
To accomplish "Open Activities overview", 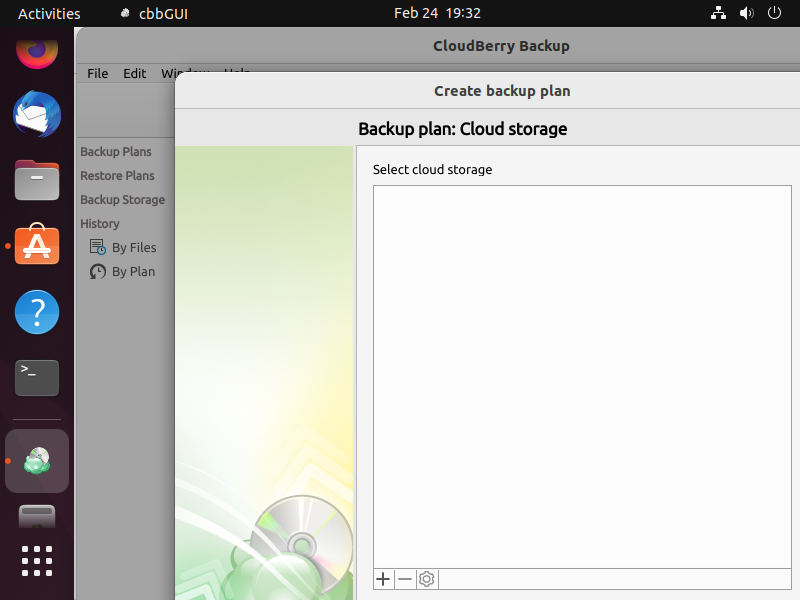I will click(49, 13).
